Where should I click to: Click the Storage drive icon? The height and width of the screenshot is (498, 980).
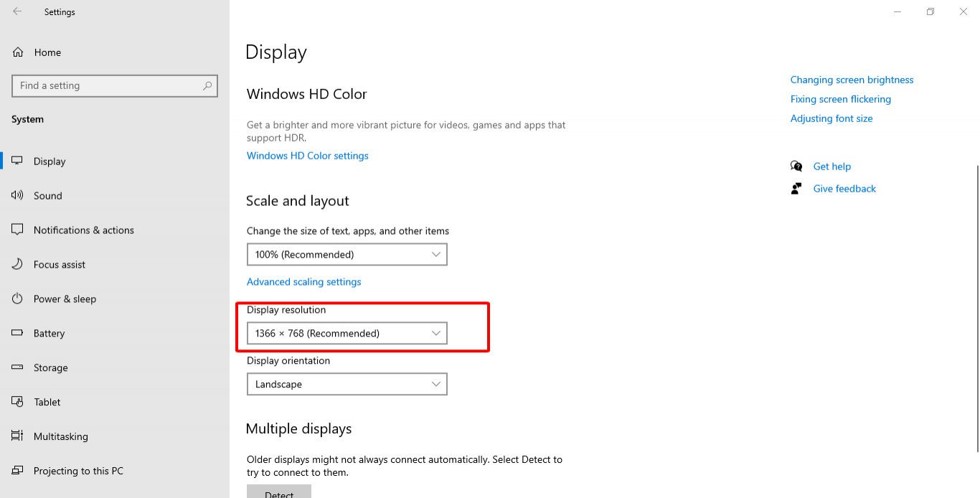(x=18, y=367)
